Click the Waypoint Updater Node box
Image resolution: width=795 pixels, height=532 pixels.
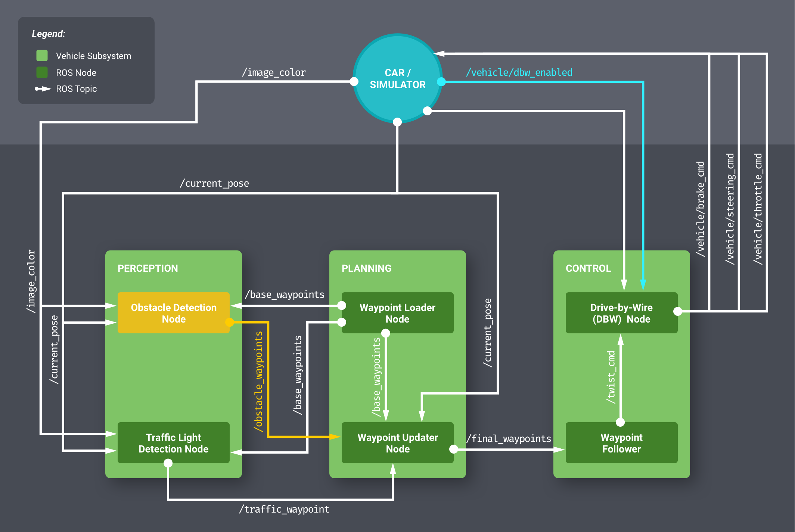click(397, 443)
